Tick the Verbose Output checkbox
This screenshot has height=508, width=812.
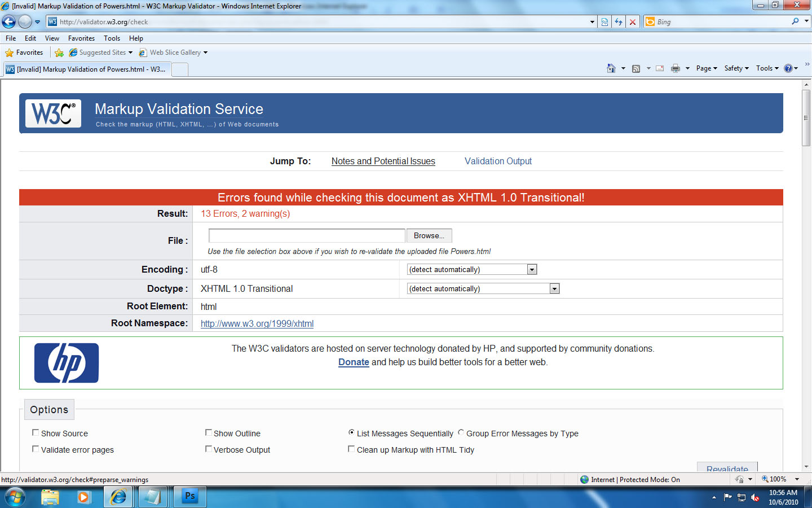tap(209, 449)
